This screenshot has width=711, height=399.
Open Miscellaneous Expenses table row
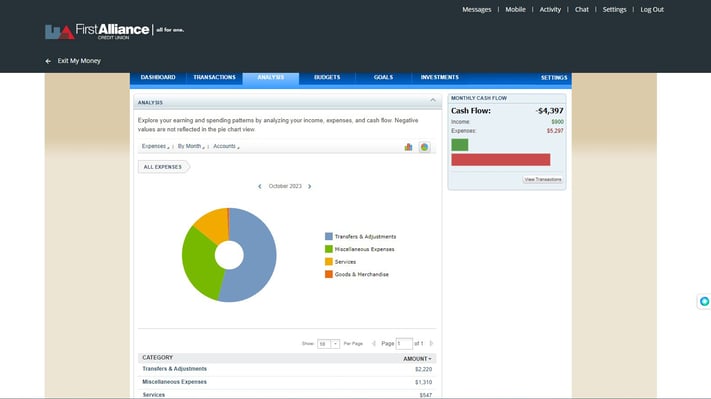pyautogui.click(x=287, y=382)
